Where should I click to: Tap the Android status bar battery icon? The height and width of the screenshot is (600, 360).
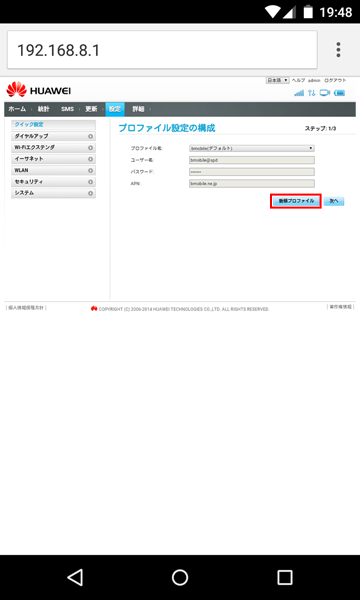click(308, 12)
